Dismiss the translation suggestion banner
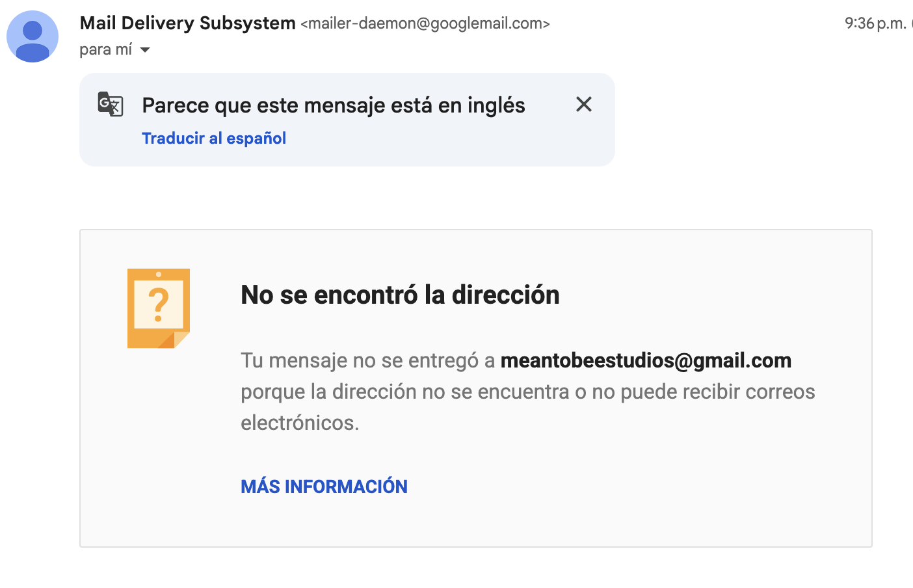Screen dimensions: 913x588 pyautogui.click(x=583, y=104)
